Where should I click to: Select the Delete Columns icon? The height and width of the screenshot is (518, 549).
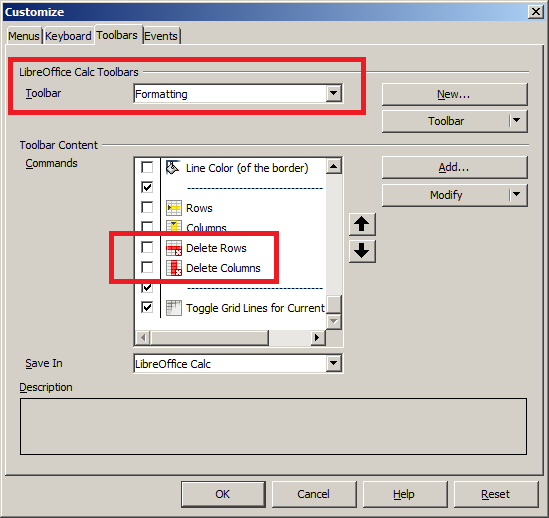coord(174,268)
